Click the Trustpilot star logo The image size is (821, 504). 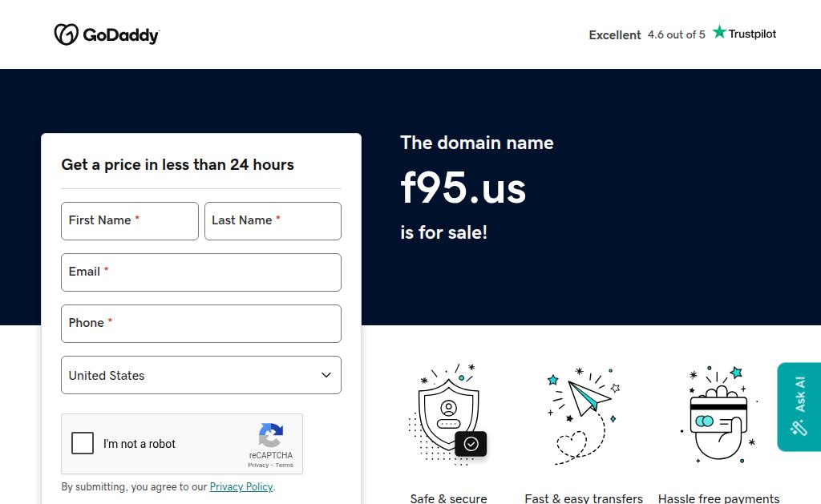point(719,33)
